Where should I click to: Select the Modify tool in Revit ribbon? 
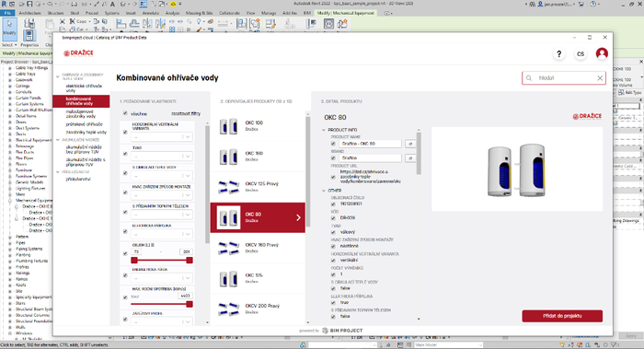9,29
